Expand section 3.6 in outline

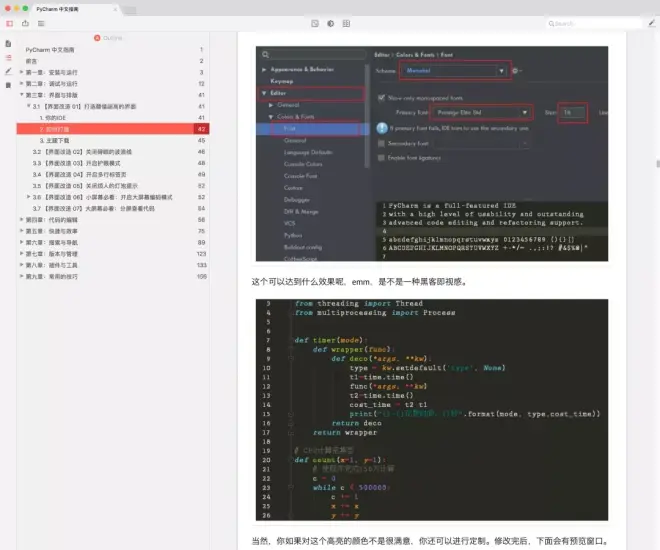(x=29, y=197)
